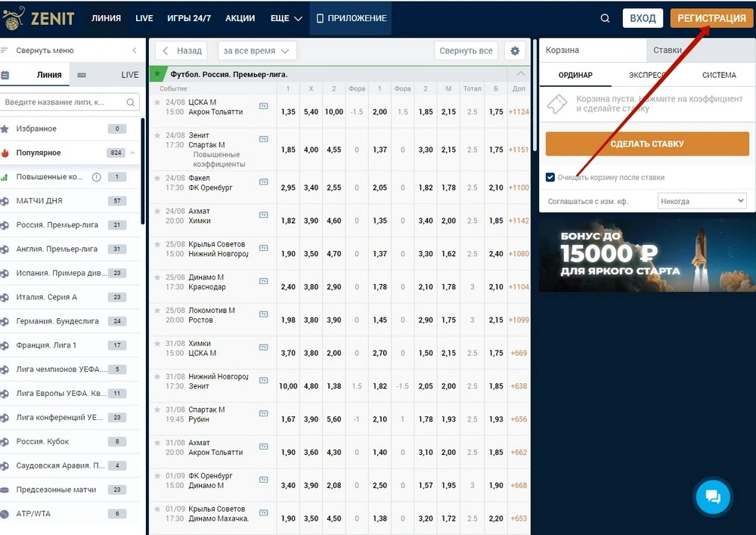Click the Избранное star icon in sidebar
Image resolution: width=756 pixels, height=535 pixels.
(x=5, y=129)
